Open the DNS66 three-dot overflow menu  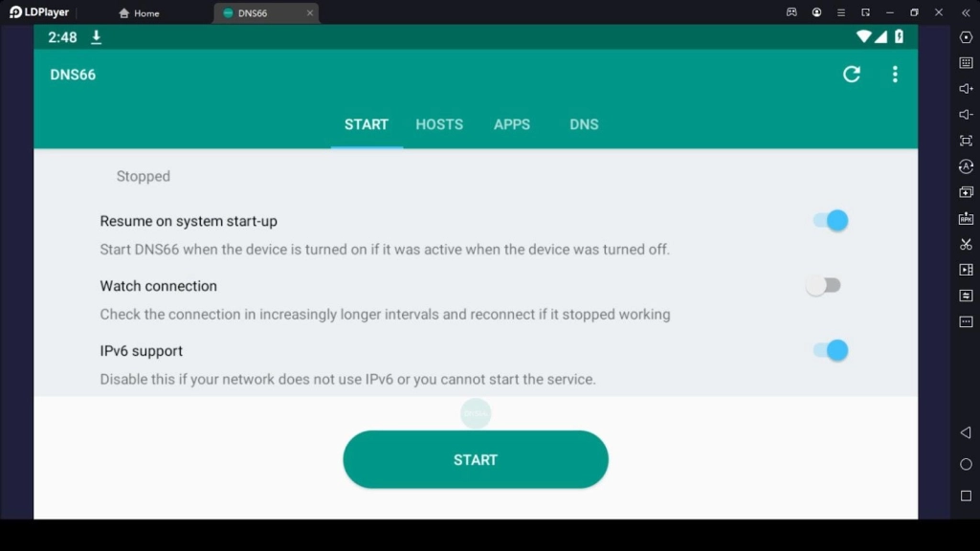point(895,75)
